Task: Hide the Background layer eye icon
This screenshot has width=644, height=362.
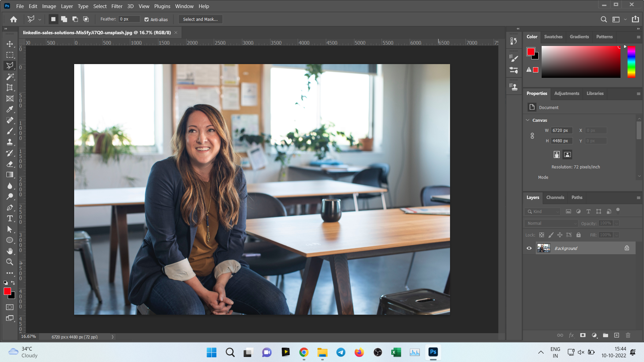Action: (x=529, y=248)
